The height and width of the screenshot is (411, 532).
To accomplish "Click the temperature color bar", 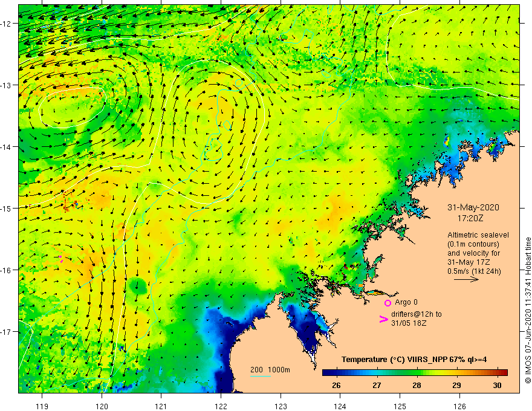I will pyautogui.click(x=415, y=372).
